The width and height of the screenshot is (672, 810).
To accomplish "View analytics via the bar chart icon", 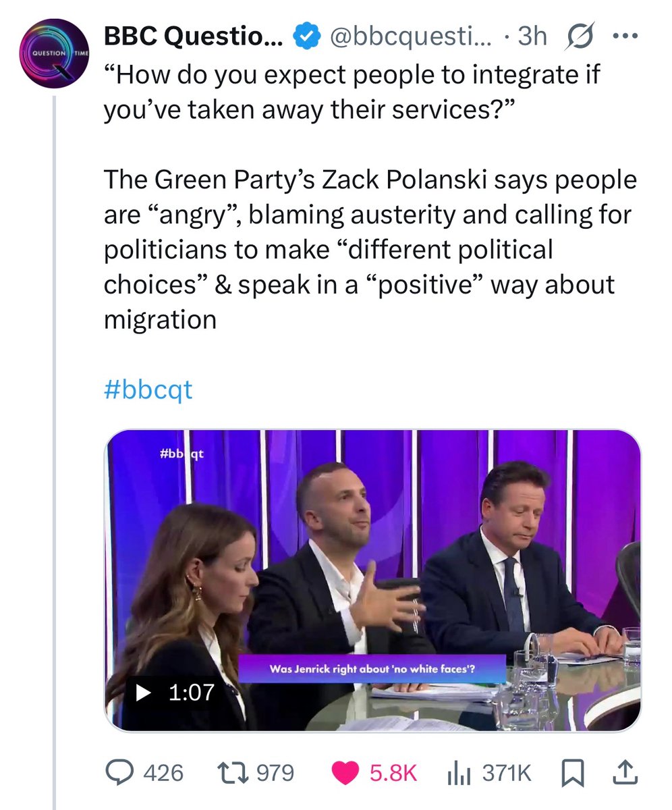I will coord(460,772).
